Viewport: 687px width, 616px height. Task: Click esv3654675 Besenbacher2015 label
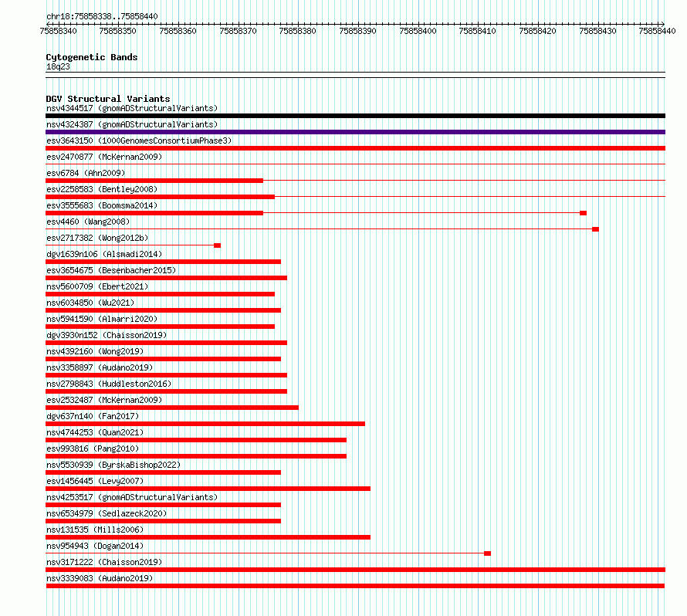click(x=111, y=270)
